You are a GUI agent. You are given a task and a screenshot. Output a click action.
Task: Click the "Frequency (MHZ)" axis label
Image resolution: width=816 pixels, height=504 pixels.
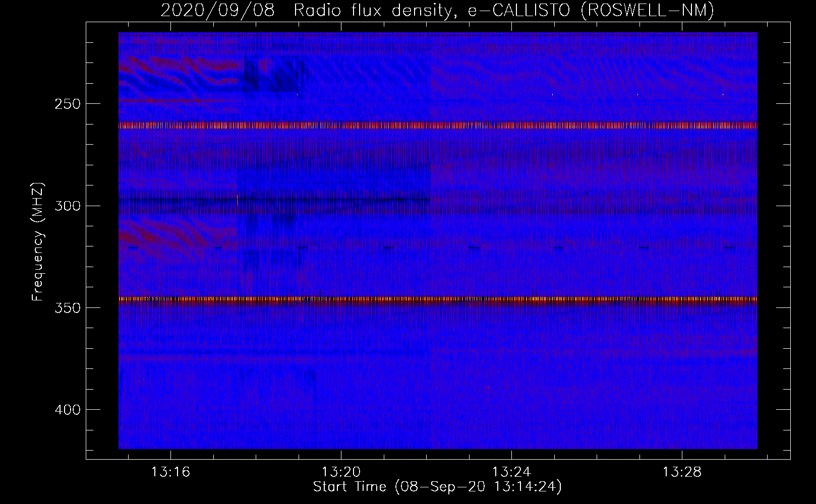tap(38, 242)
